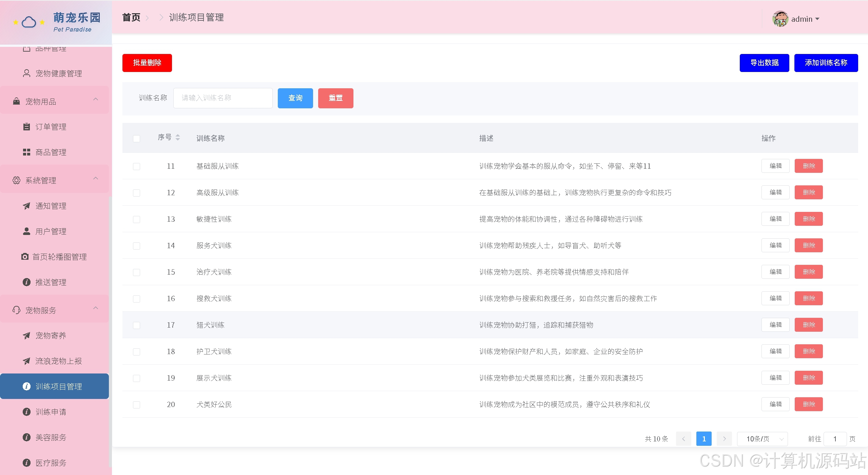Check the row 14 服务犬训练 checkbox
This screenshot has width=868, height=475.
(x=137, y=246)
